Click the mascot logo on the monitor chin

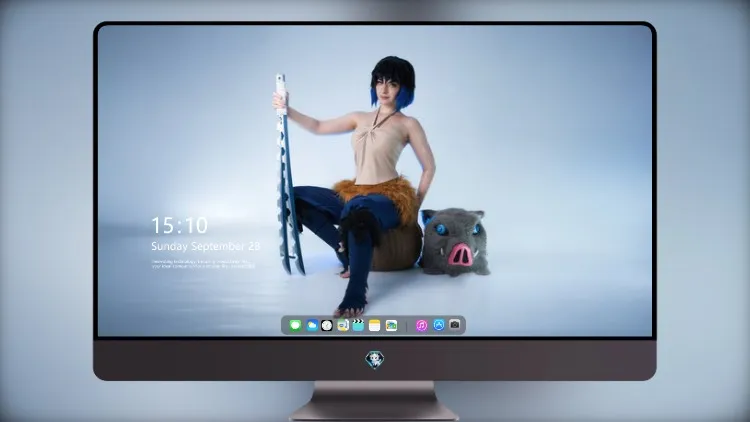click(x=375, y=360)
